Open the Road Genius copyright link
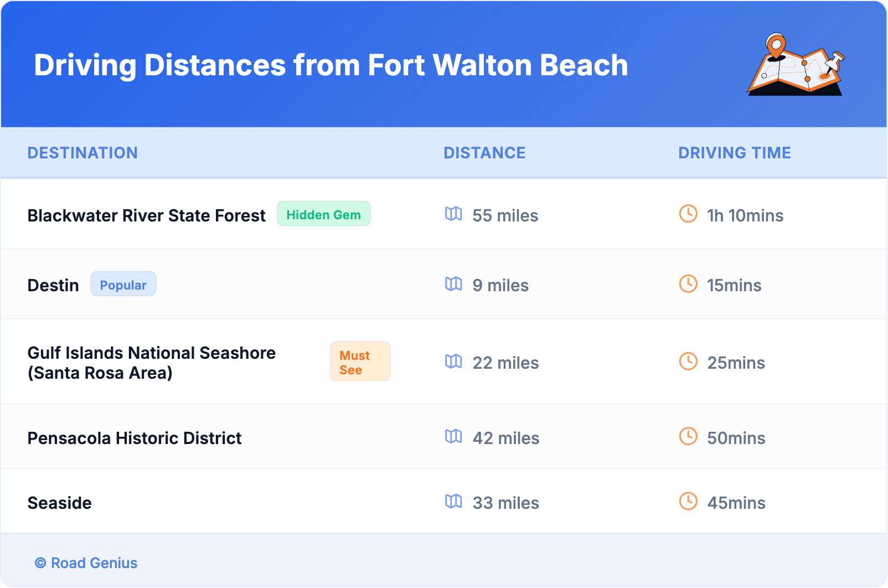888x588 pixels. pyautogui.click(x=86, y=563)
